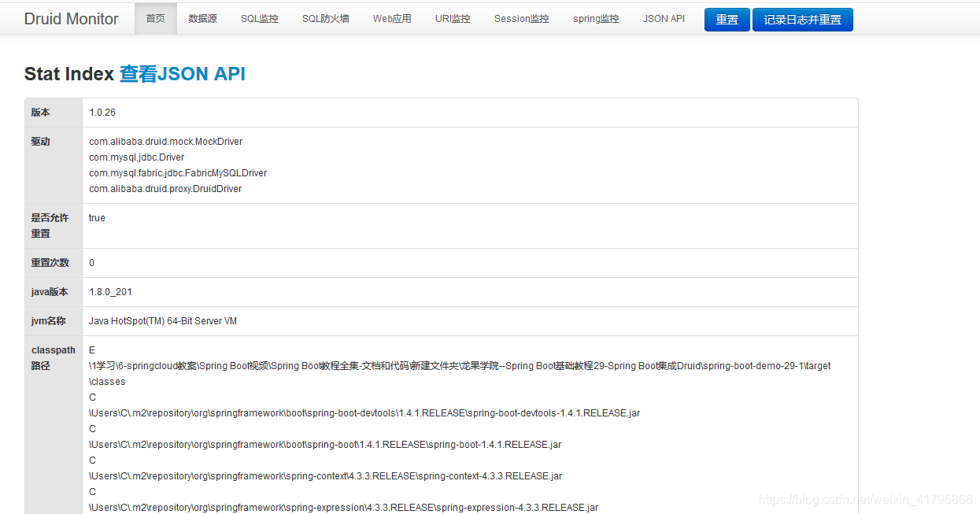Open the 查看JSON API link

(183, 74)
